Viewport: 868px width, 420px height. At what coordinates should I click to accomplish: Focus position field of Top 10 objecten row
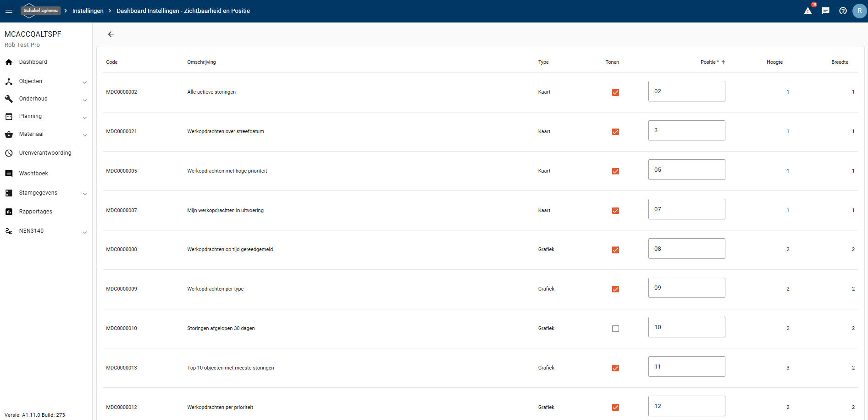coord(686,367)
